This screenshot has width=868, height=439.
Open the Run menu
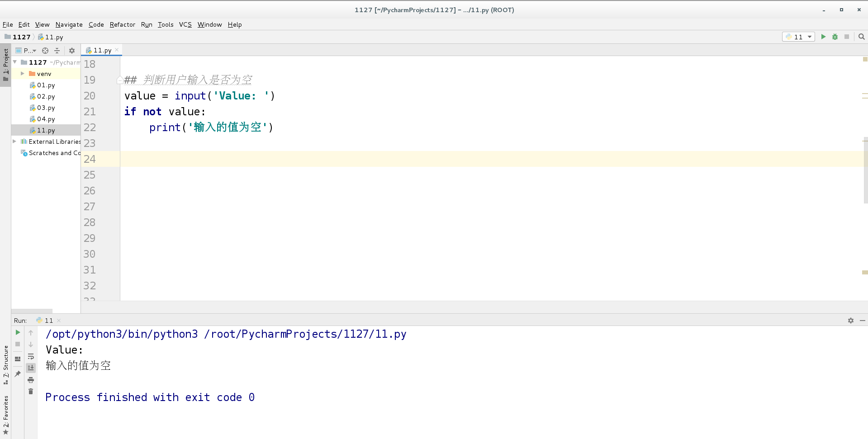[x=147, y=24]
